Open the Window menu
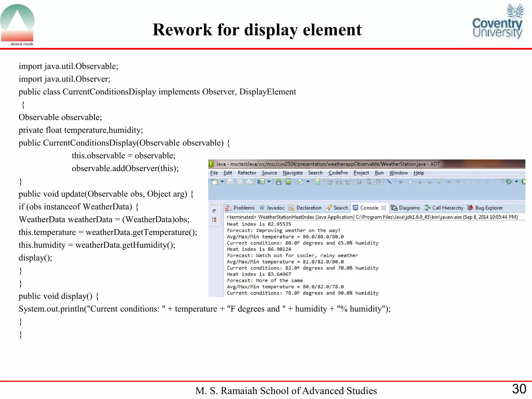 (398, 173)
